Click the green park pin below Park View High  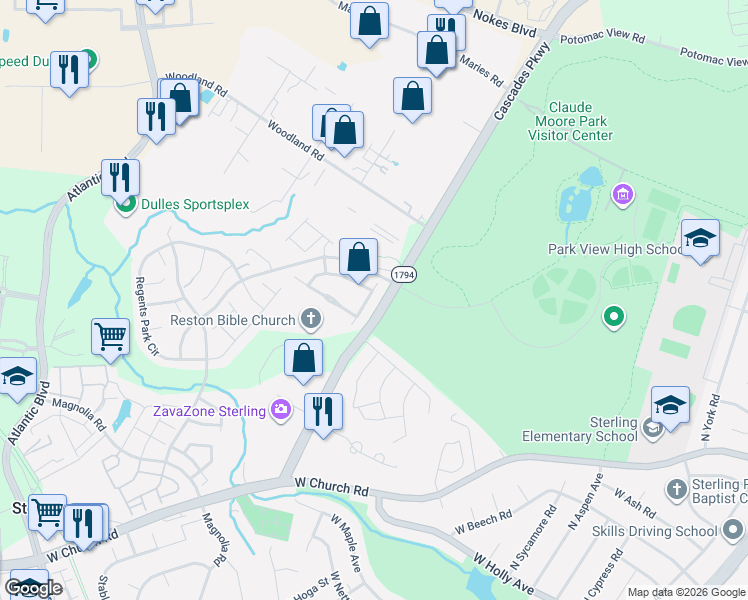click(x=614, y=317)
